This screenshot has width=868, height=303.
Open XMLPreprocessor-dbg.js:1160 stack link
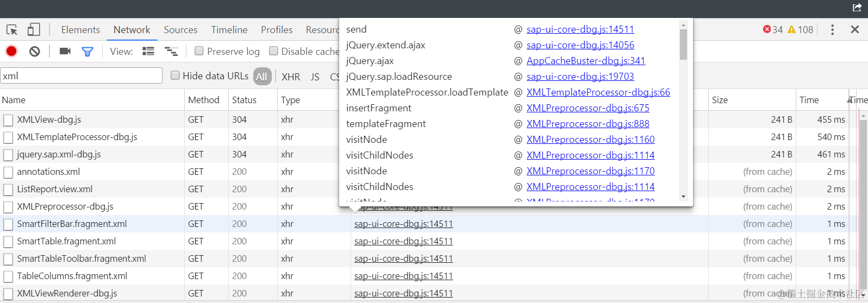590,140
